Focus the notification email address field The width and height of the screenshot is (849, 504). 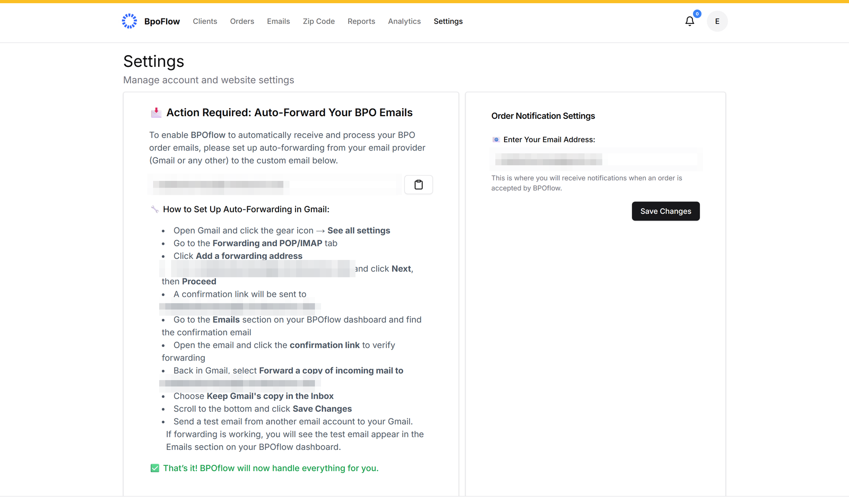[x=596, y=159]
